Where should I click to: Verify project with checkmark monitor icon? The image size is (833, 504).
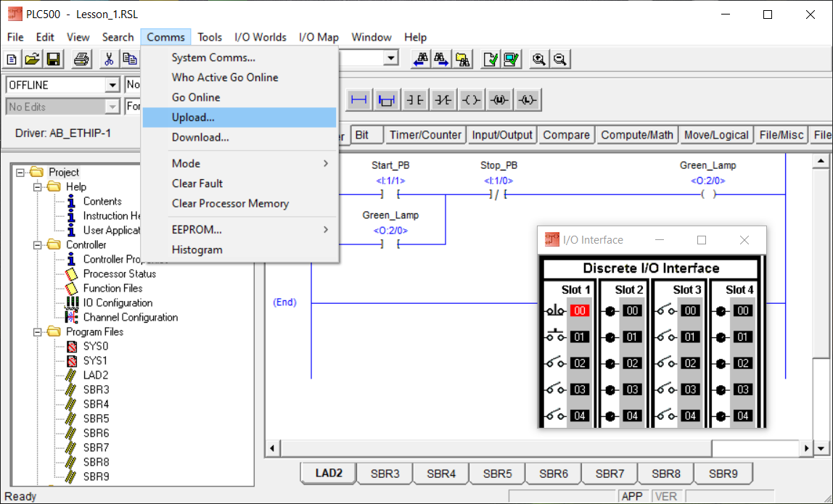[511, 59]
